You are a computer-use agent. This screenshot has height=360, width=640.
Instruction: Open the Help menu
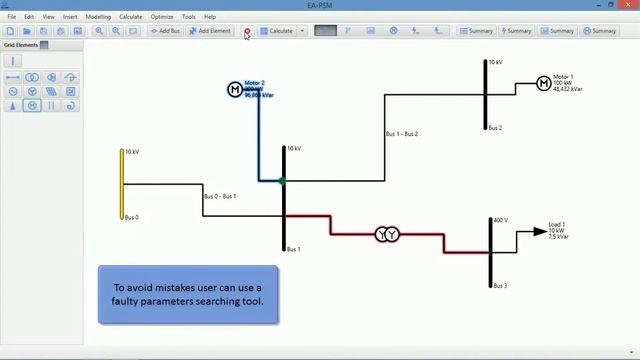[210, 17]
